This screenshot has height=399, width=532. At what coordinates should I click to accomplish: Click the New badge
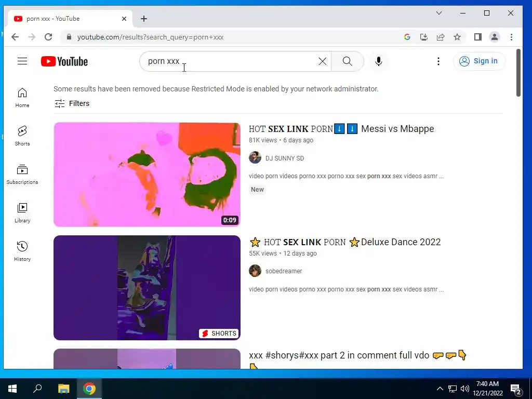257,190
